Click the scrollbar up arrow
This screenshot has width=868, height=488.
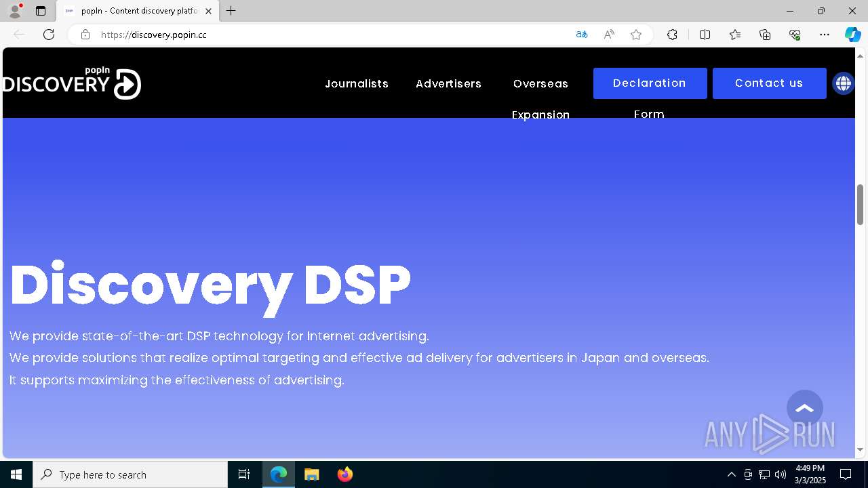point(860,55)
